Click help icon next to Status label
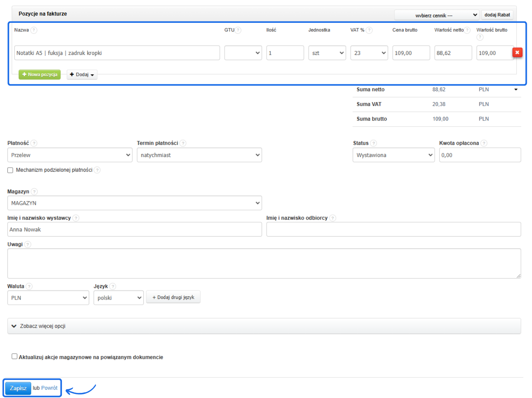This screenshot has height=398, width=532. coord(373,143)
